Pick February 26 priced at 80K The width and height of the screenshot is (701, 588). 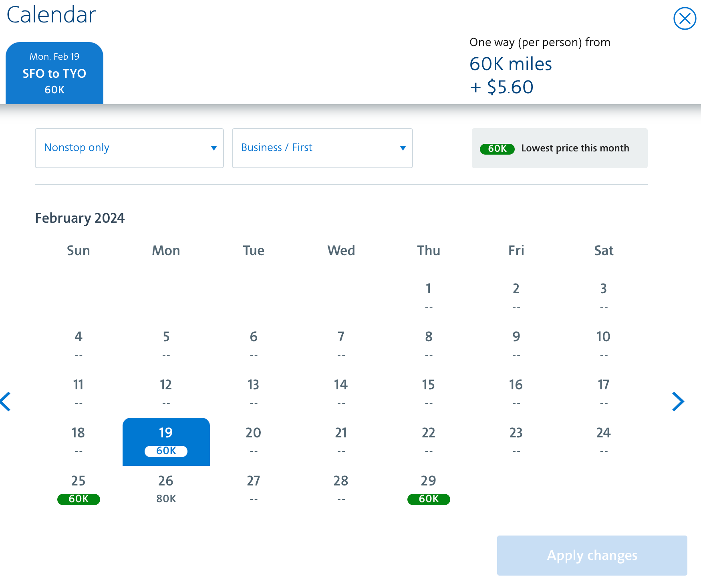tap(166, 489)
